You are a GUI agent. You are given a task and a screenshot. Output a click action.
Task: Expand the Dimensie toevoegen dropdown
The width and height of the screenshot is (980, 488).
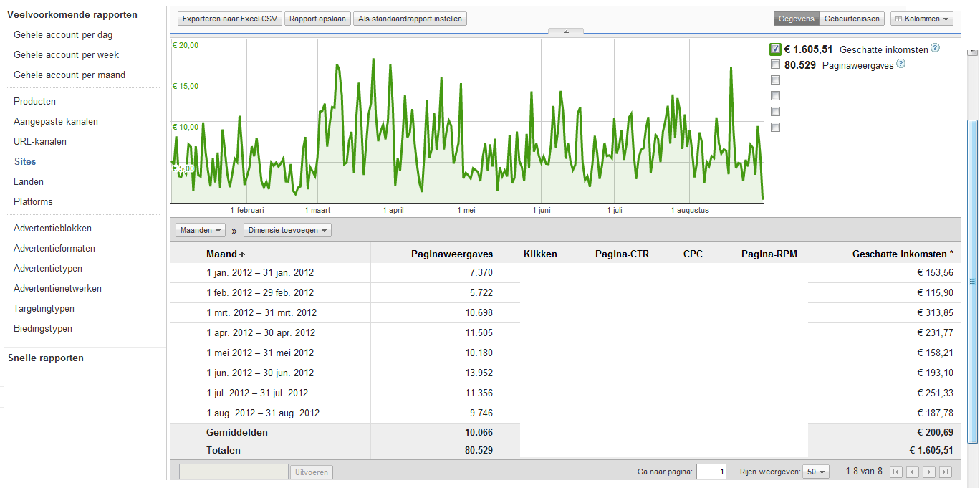point(287,230)
